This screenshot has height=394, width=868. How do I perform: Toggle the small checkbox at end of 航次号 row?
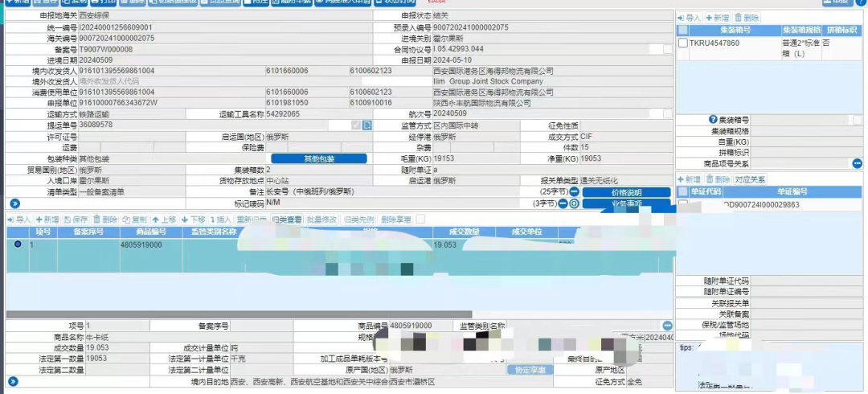point(668,115)
